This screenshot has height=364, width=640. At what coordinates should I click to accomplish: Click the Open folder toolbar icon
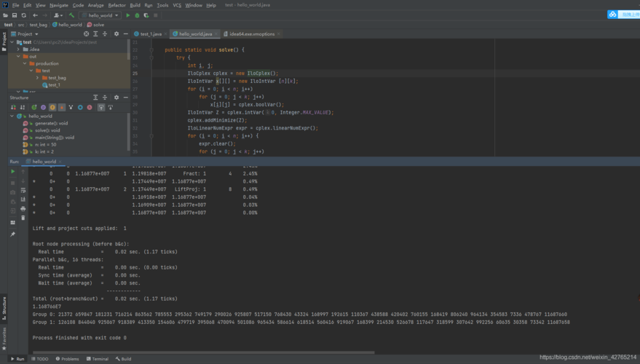coord(5,15)
